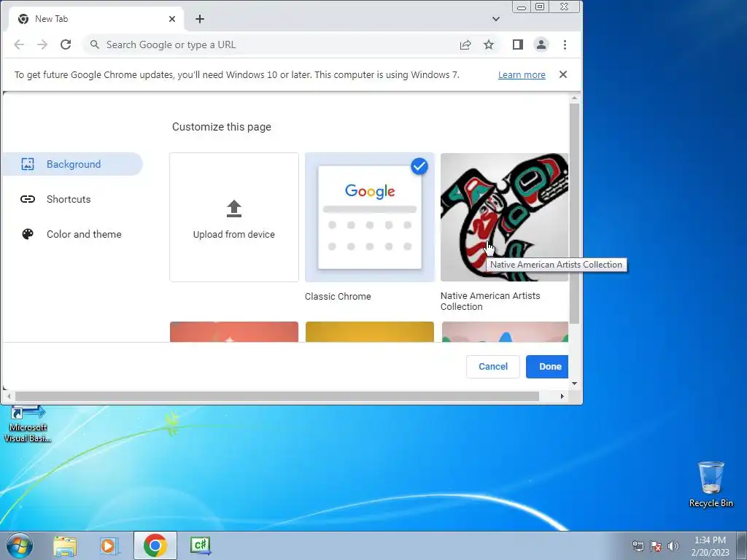Click the clock showing 1:34 PM
The width and height of the screenshot is (747, 560).
pyautogui.click(x=710, y=546)
